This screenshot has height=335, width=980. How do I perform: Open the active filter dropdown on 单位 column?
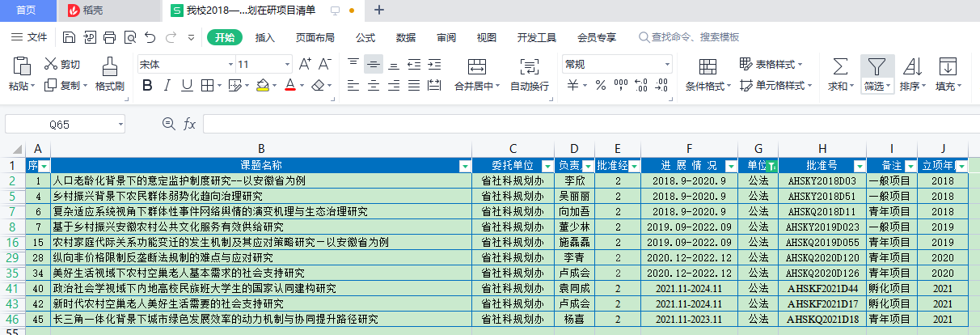click(x=771, y=166)
